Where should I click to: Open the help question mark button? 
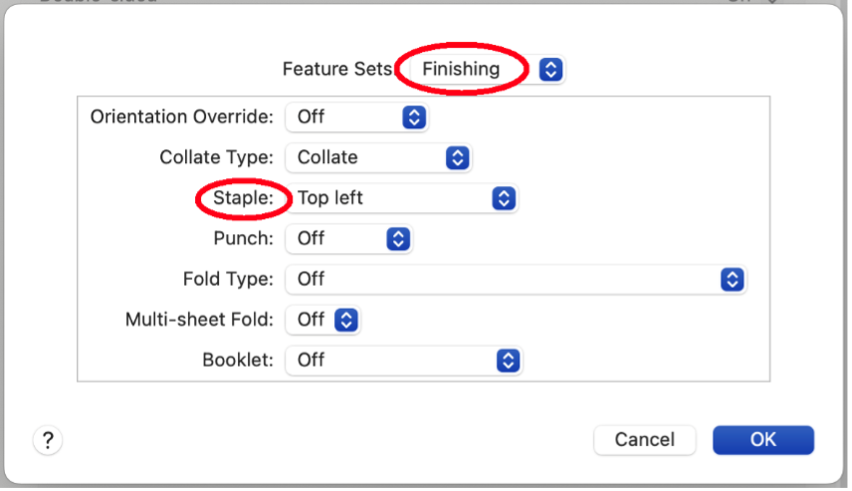tap(48, 440)
